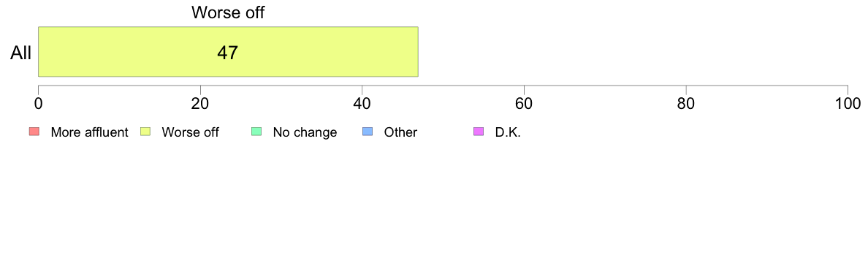Click the yellow Worse off bar

pos(228,51)
